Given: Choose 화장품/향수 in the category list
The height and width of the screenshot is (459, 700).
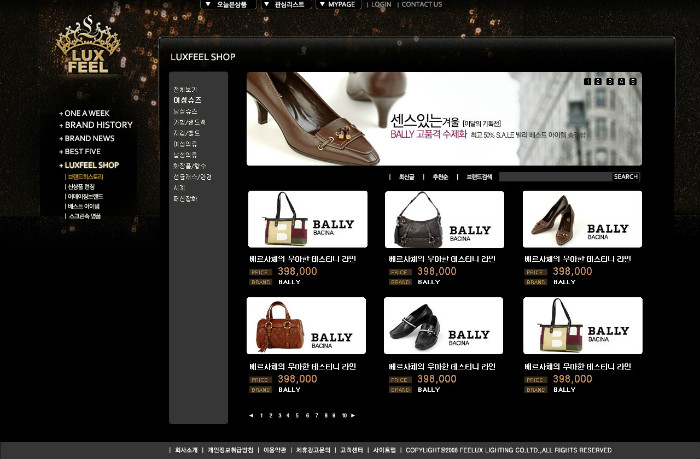Looking at the screenshot, I should click(x=190, y=166).
